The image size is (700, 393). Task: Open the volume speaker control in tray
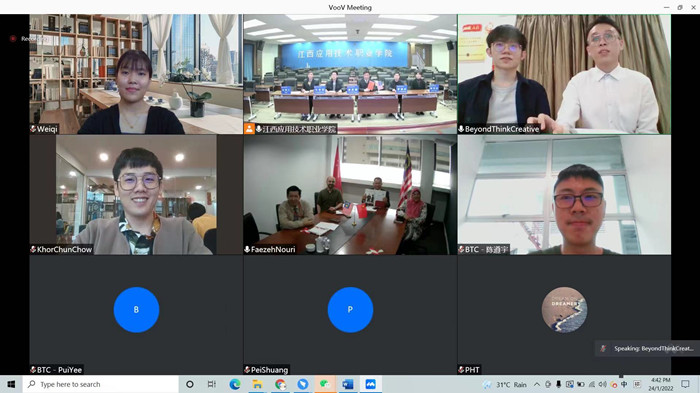click(x=603, y=384)
